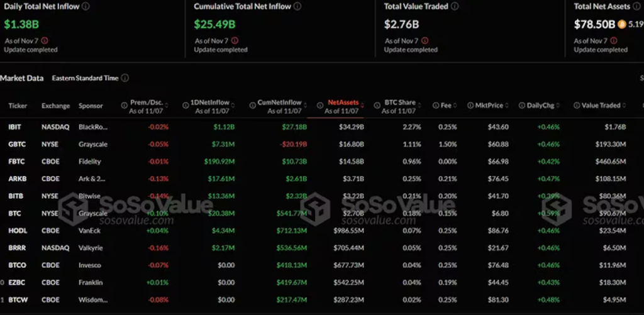Click info icon before MktPrice column header
Screen dimensions: 644x315
tap(470, 106)
